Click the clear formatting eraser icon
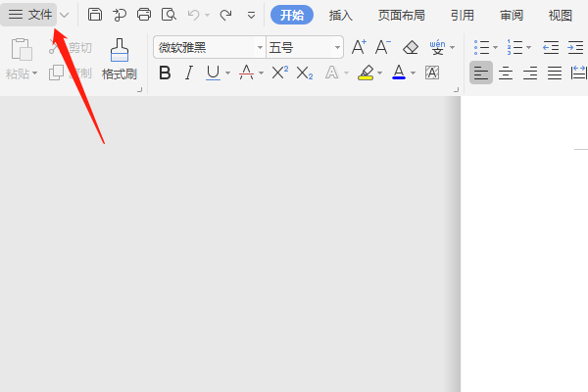This screenshot has width=588, height=392. (x=411, y=48)
